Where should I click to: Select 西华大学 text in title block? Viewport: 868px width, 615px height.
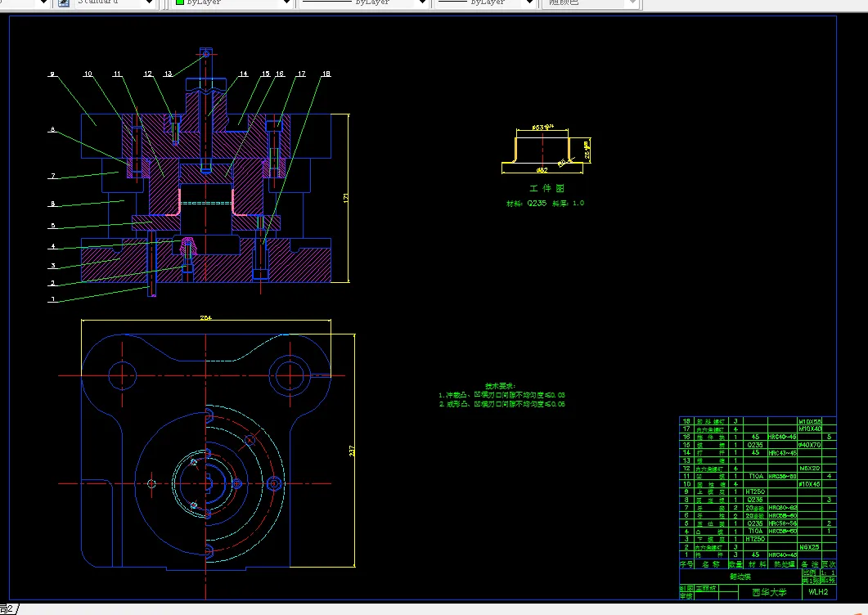(x=770, y=592)
